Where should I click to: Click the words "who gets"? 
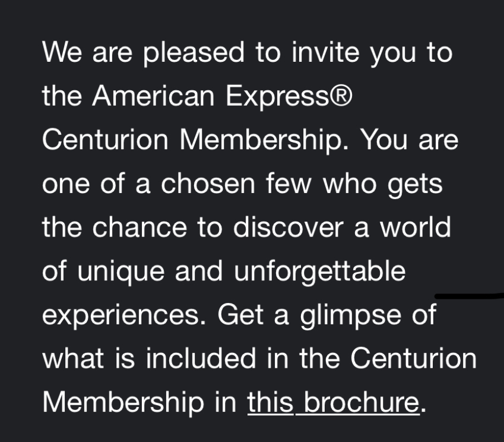(x=383, y=184)
